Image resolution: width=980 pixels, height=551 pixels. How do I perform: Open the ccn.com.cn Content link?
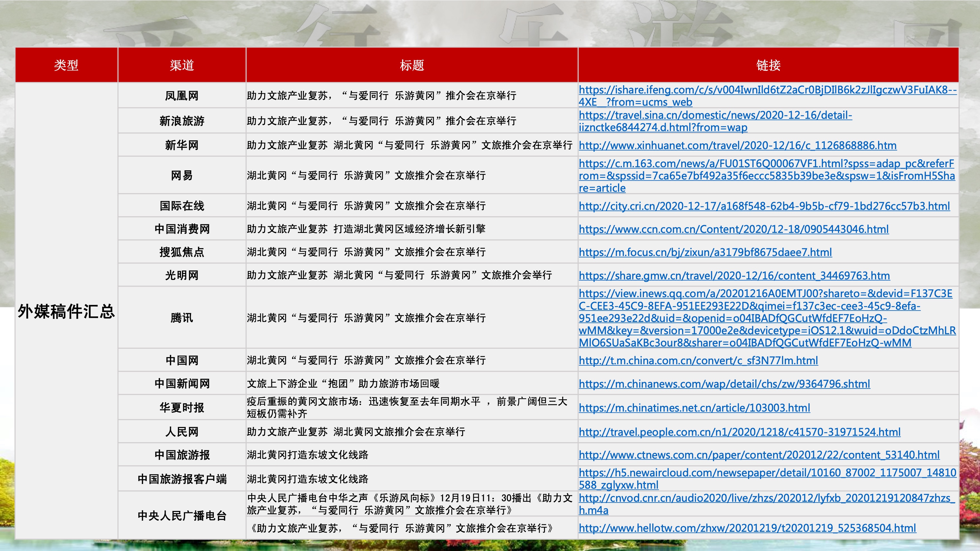(x=734, y=229)
